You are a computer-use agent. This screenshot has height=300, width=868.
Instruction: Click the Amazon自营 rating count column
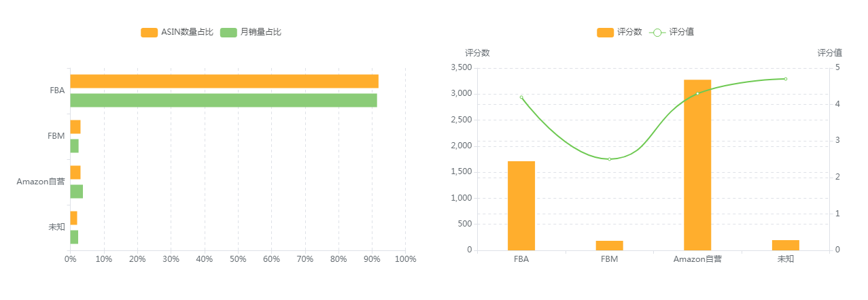pyautogui.click(x=697, y=165)
